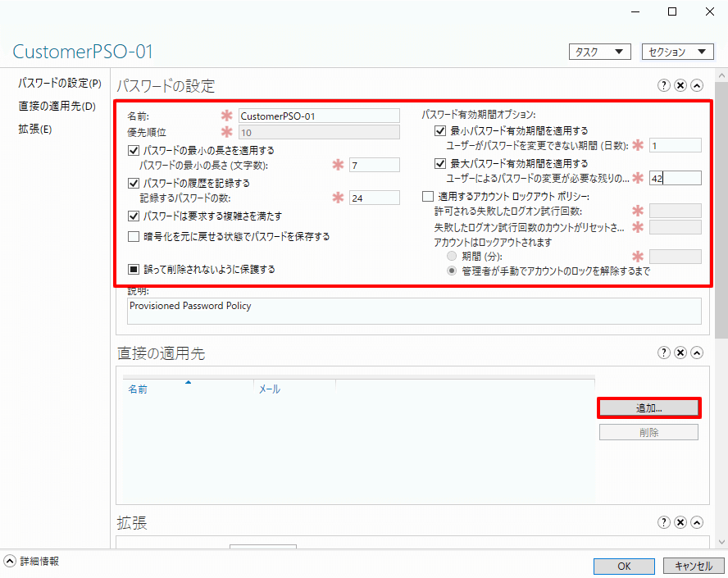
Task: Open help for 拡張 section
Action: point(664,522)
